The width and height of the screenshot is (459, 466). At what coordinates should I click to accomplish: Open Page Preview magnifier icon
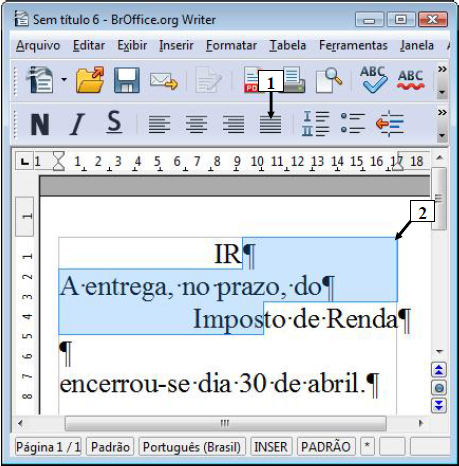tap(329, 80)
